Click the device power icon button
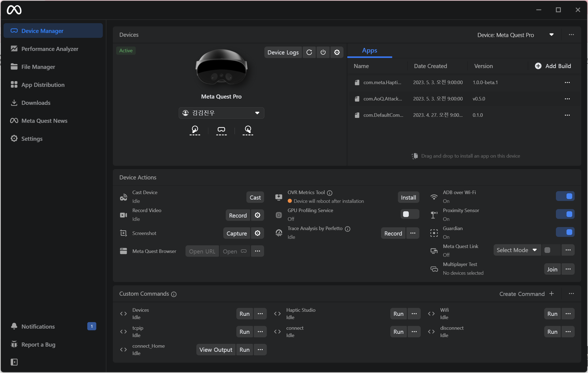Screen dimensions: 588x373 point(323,52)
